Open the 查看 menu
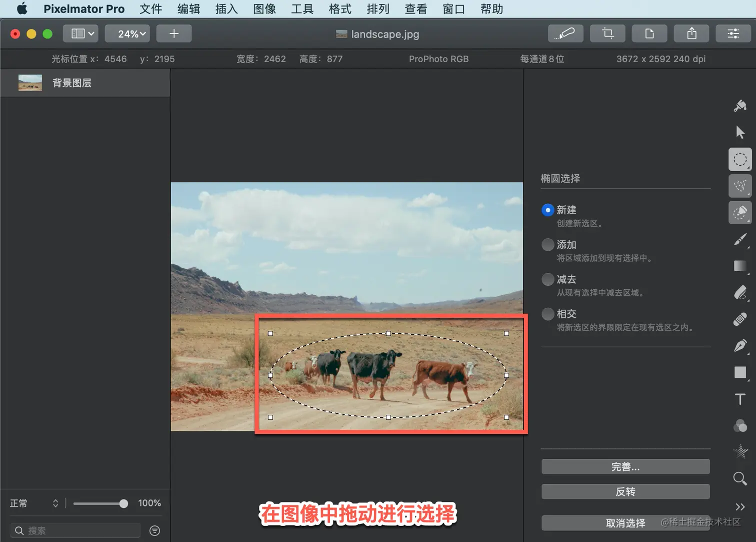The width and height of the screenshot is (756, 542). tap(416, 9)
